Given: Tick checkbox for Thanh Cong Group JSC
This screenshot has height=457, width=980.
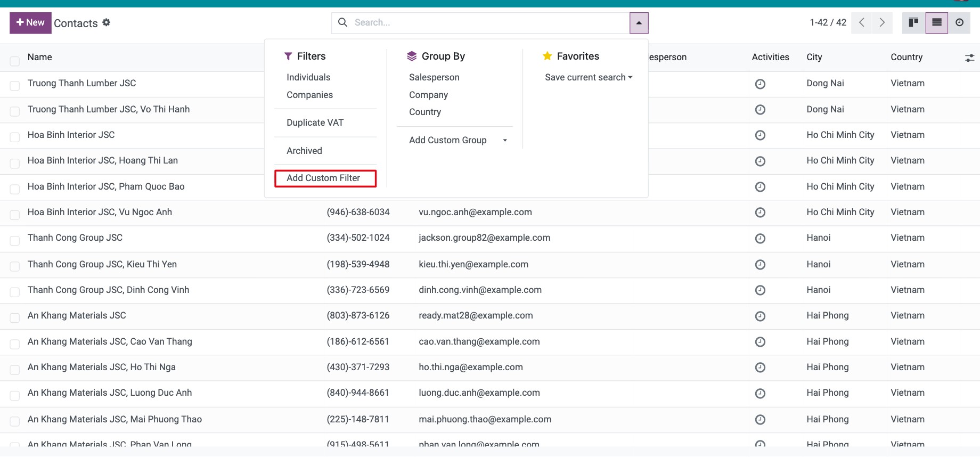Looking at the screenshot, I should [x=15, y=241].
